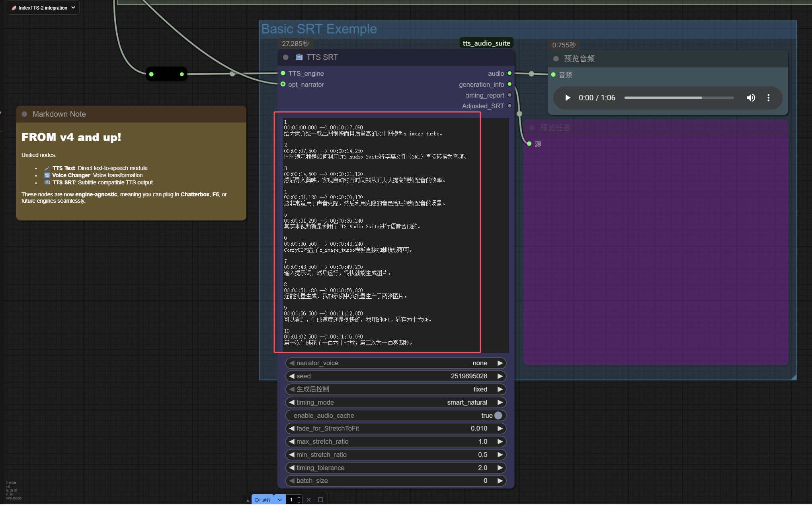
Task: Collapse the 预览音频 node
Action: tap(556, 59)
